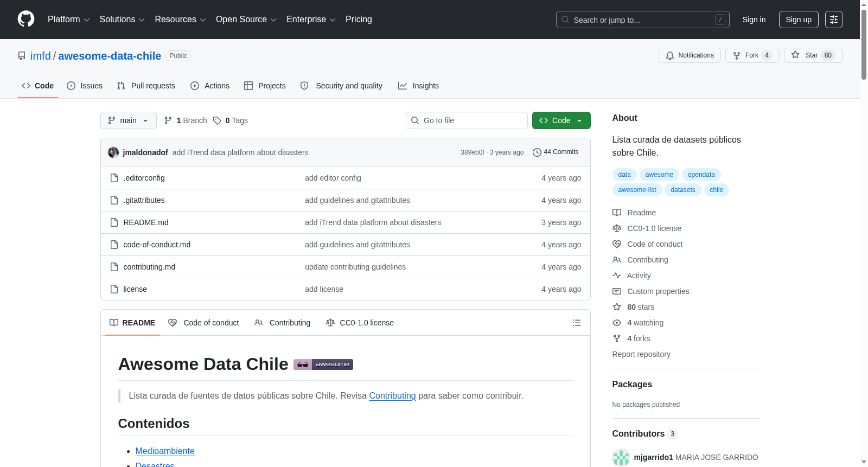Open the Security and quality tab

pyautogui.click(x=341, y=86)
